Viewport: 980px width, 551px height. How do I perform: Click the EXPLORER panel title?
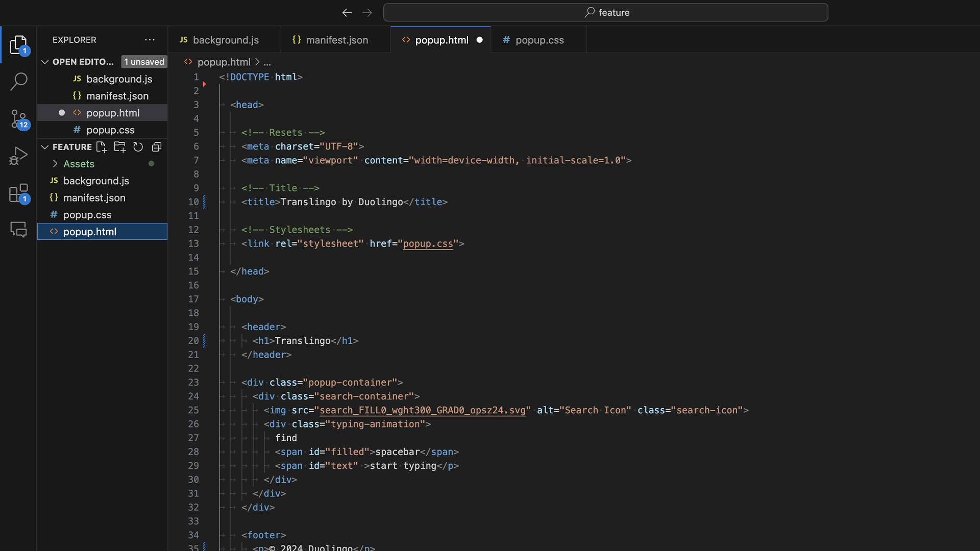pos(75,40)
